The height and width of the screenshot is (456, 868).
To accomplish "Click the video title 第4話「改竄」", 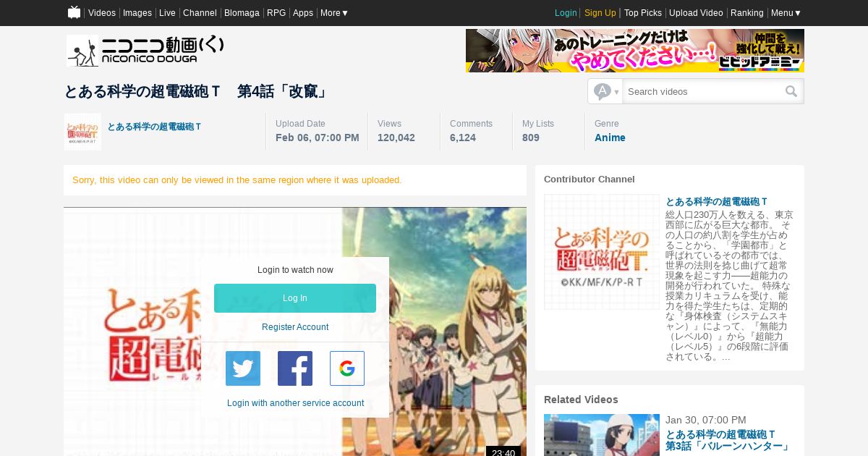I will pyautogui.click(x=196, y=92).
